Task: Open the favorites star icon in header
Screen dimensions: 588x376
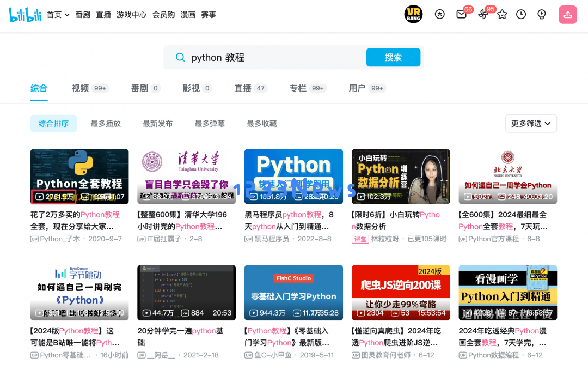Action: pyautogui.click(x=502, y=14)
